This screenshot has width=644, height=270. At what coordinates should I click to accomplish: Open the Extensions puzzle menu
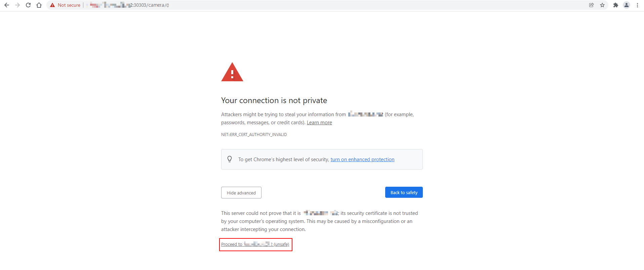[616, 5]
